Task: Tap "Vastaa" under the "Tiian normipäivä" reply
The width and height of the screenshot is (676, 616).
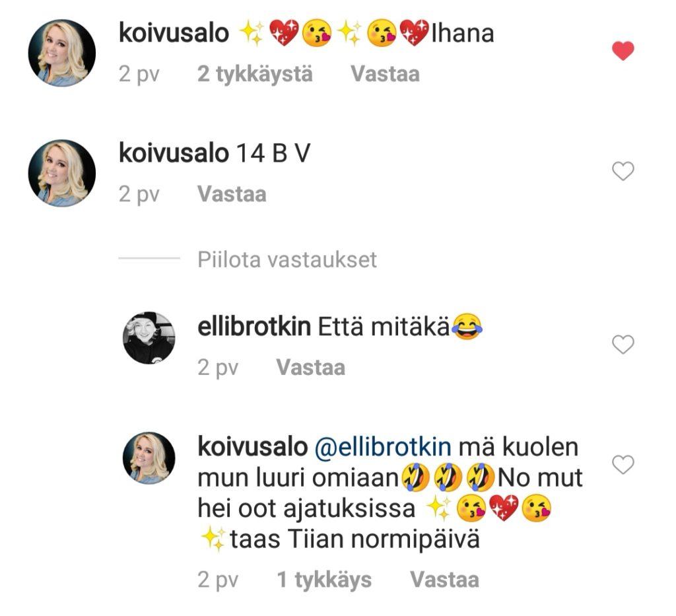Action: [444, 580]
